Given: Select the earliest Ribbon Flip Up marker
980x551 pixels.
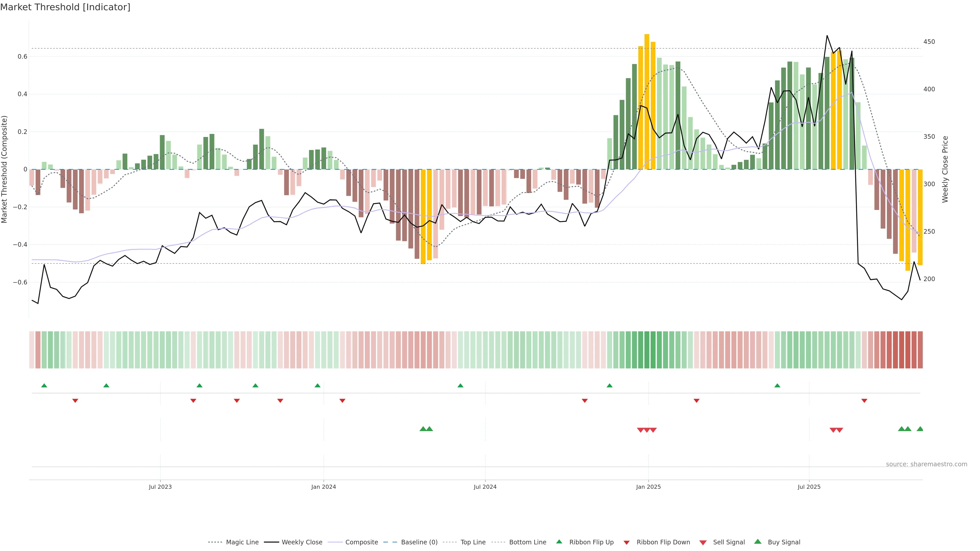Looking at the screenshot, I should click(x=44, y=386).
